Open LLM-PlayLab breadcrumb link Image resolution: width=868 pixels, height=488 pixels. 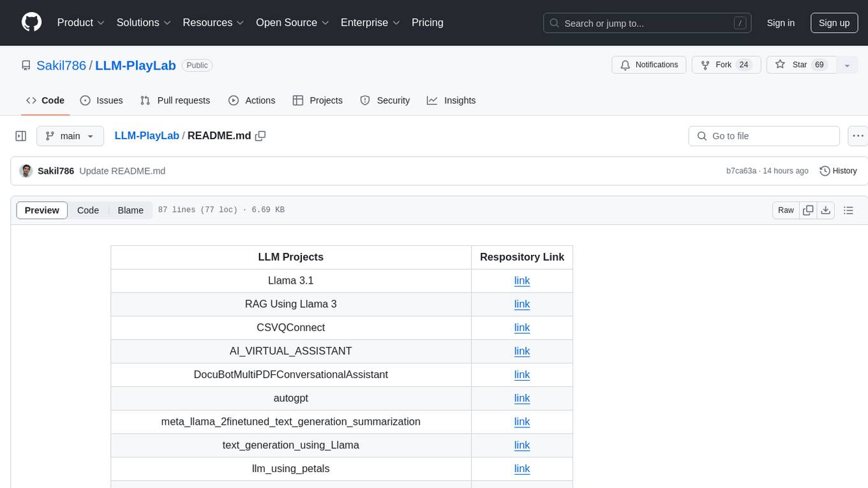coord(147,136)
